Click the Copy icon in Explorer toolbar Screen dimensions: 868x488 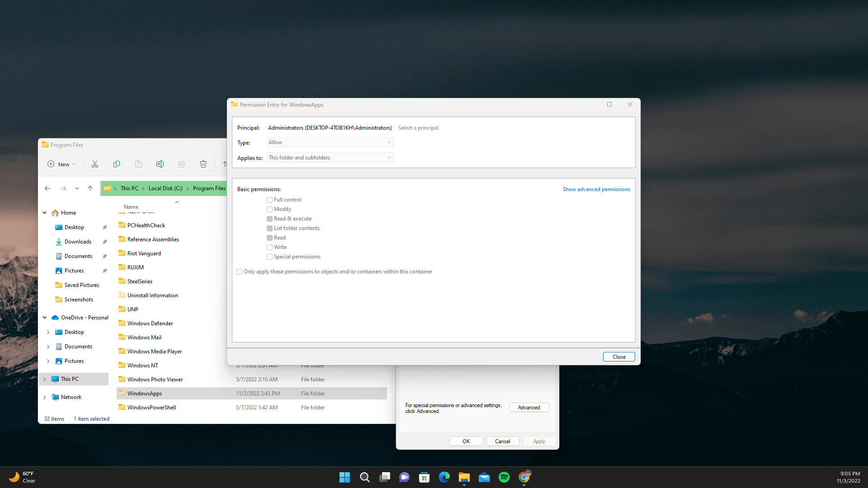coord(117,164)
